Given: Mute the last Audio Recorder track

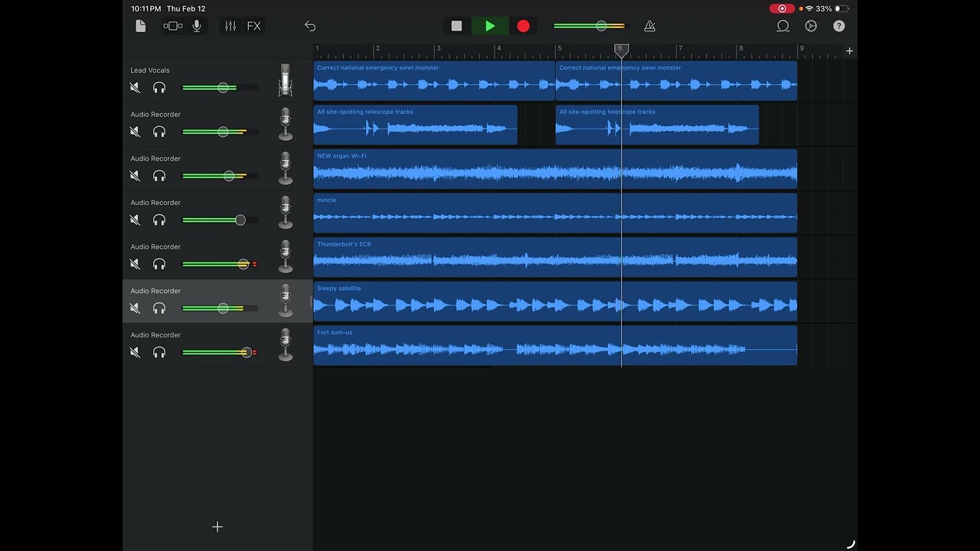Looking at the screenshot, I should point(136,353).
